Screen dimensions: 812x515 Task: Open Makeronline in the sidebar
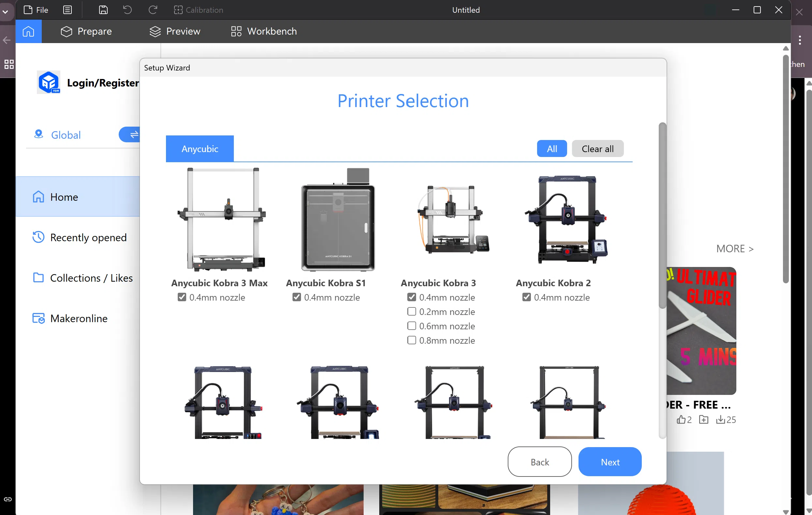point(70,318)
